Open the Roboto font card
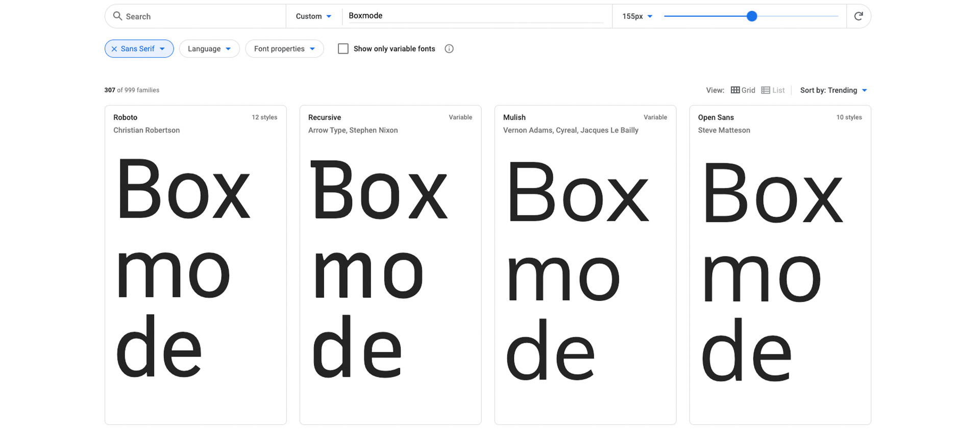 pos(195,265)
